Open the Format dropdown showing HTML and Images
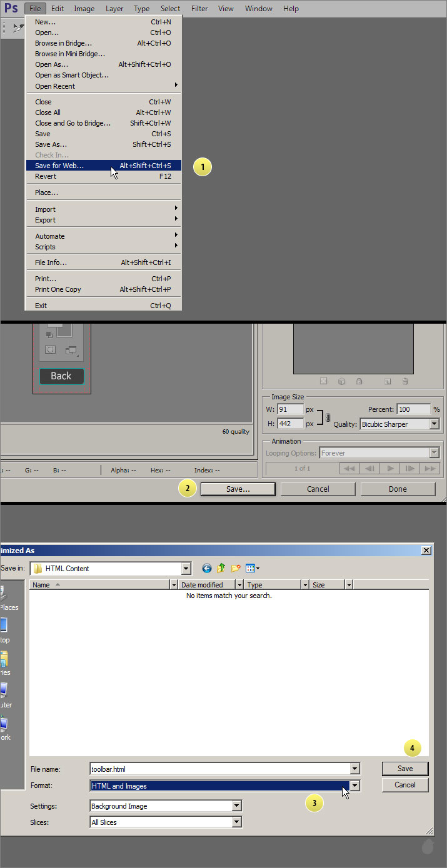The image size is (447, 868). pyautogui.click(x=354, y=786)
